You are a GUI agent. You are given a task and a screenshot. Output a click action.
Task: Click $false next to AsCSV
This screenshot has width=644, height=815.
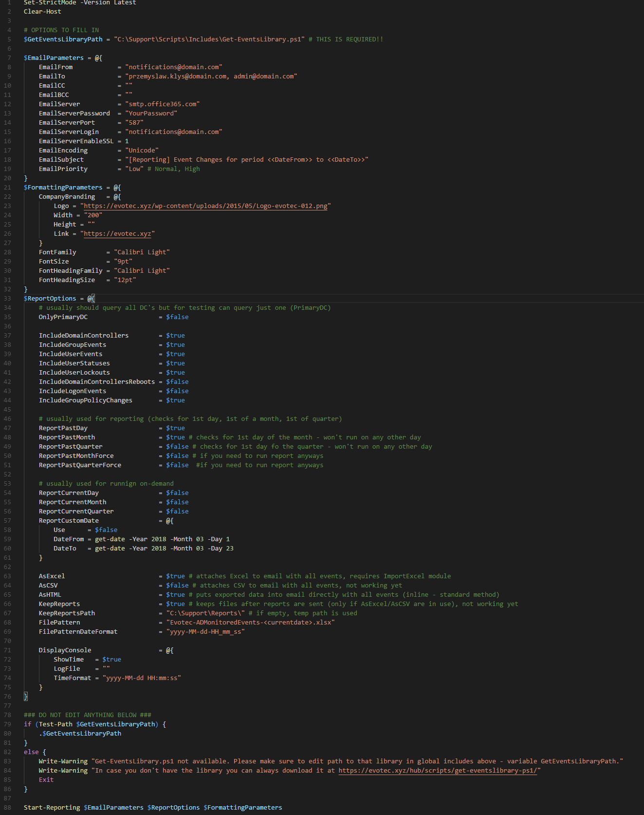coord(177,586)
